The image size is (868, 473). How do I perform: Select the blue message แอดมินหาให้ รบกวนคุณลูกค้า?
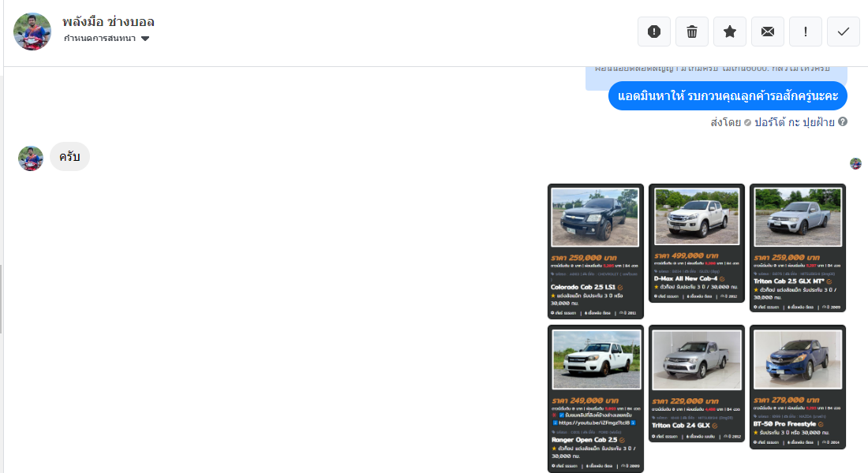coord(728,95)
